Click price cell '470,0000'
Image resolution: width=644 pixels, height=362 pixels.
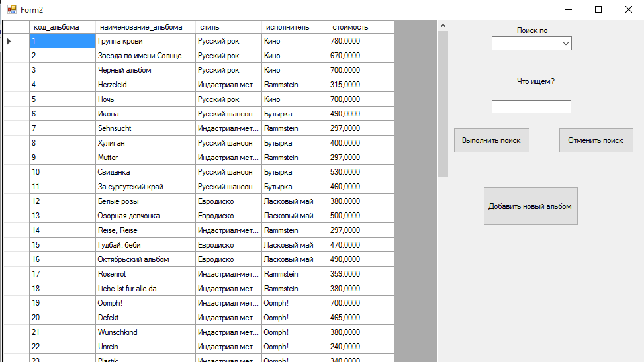coord(361,245)
